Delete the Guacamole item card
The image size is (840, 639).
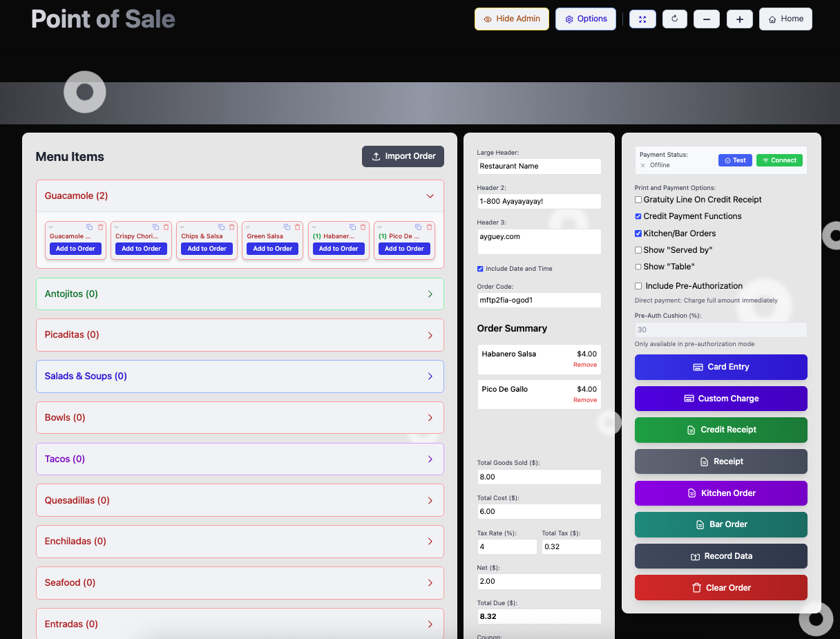(x=100, y=227)
